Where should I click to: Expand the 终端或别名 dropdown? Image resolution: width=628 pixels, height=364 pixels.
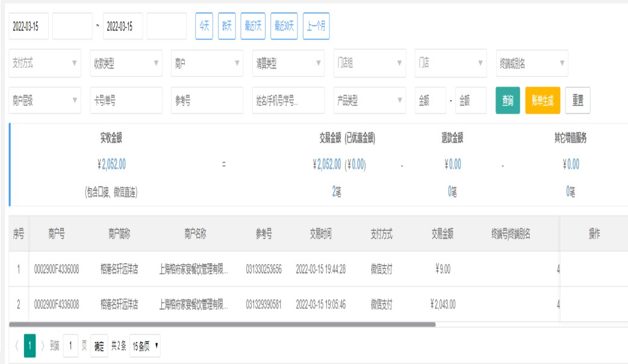coord(532,63)
